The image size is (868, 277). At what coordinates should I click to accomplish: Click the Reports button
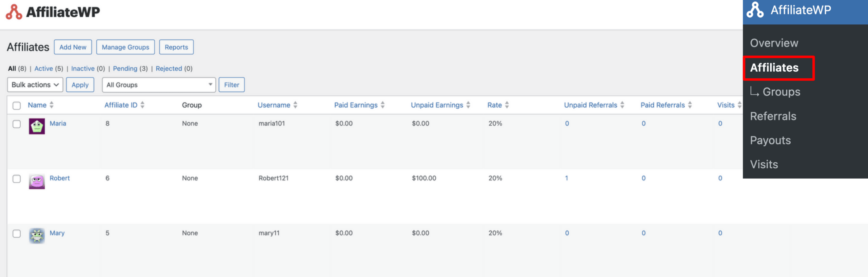176,47
